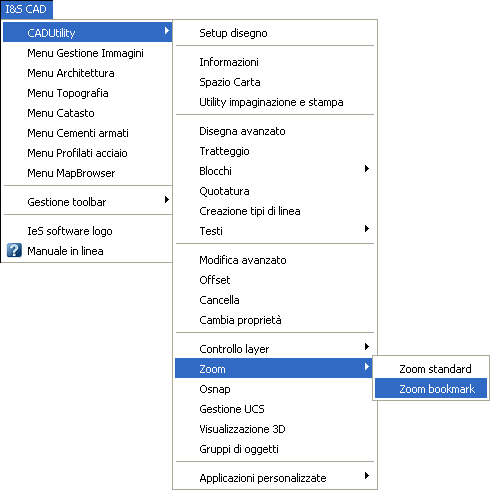
Task: Choose Zoom standard entry
Action: tap(431, 369)
